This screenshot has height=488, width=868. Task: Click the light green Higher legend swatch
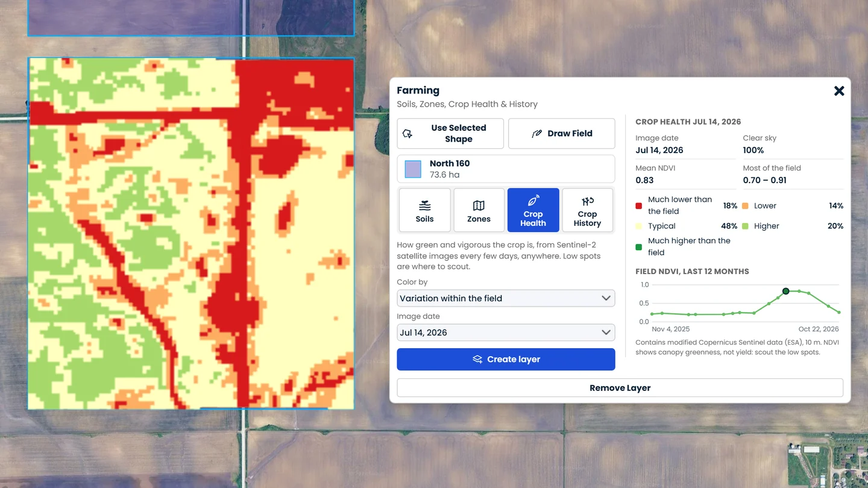(x=746, y=226)
